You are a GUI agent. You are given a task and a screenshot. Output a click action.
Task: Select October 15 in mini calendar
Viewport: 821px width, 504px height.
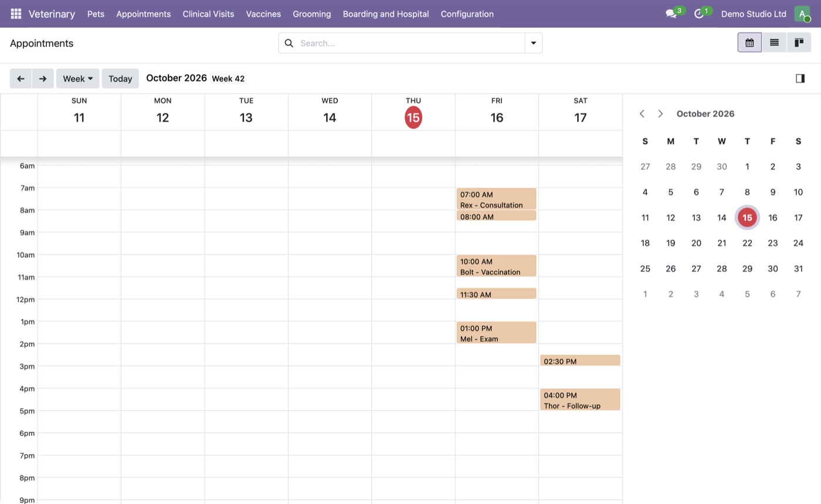[x=747, y=217]
